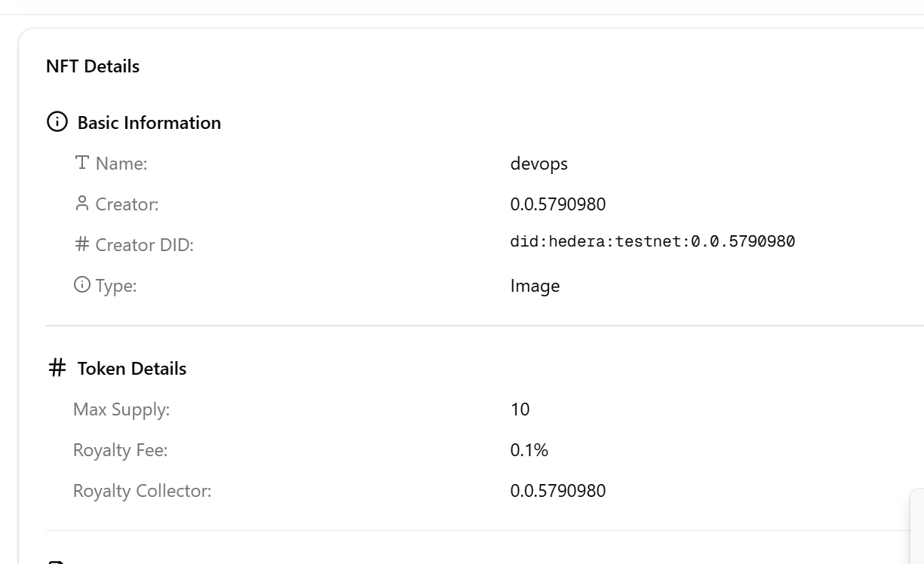Click the info icon beside Basic Information

tap(57, 122)
